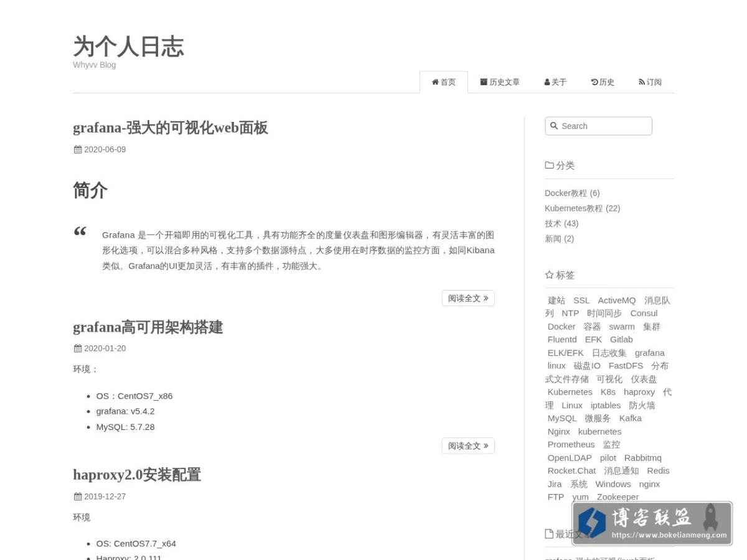This screenshot has height=560, width=747.
Task: Select the Kafka tag
Action: tap(631, 418)
